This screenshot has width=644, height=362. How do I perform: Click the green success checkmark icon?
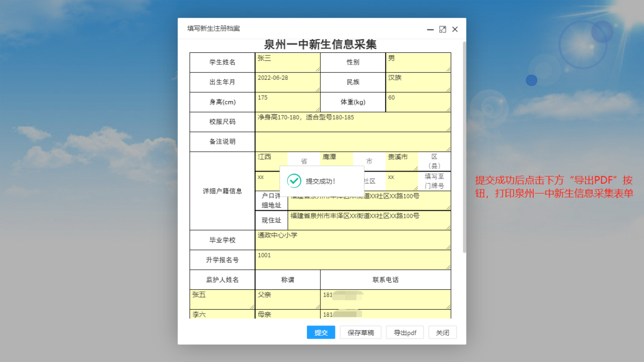(294, 181)
